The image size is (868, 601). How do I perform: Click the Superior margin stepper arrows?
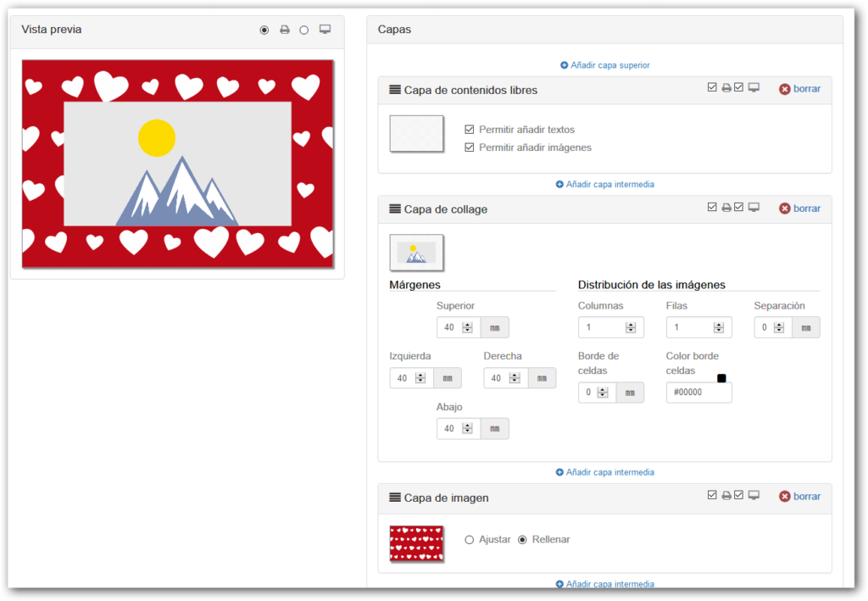[467, 327]
